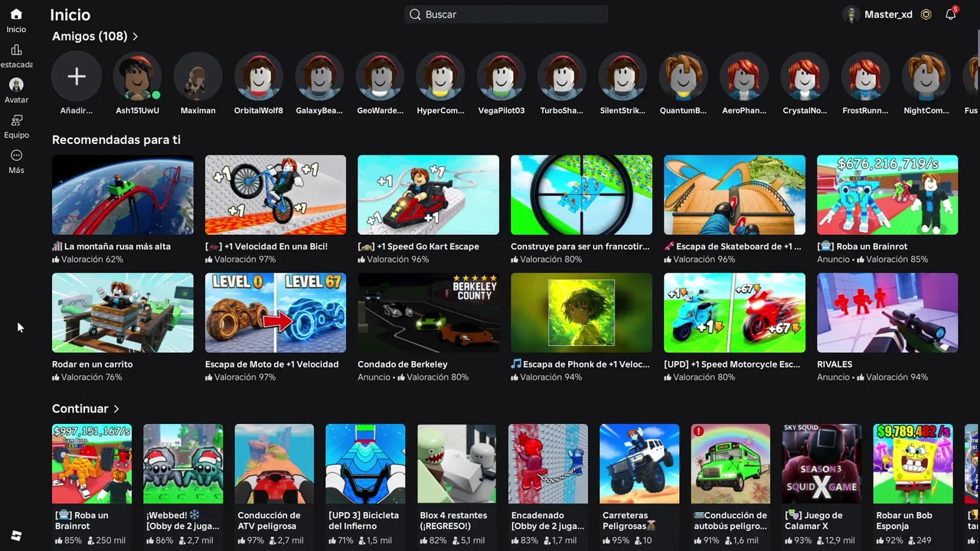Viewport: 980px width, 551px height.
Task: Open friend Ash151UwU's avatar
Action: click(137, 77)
